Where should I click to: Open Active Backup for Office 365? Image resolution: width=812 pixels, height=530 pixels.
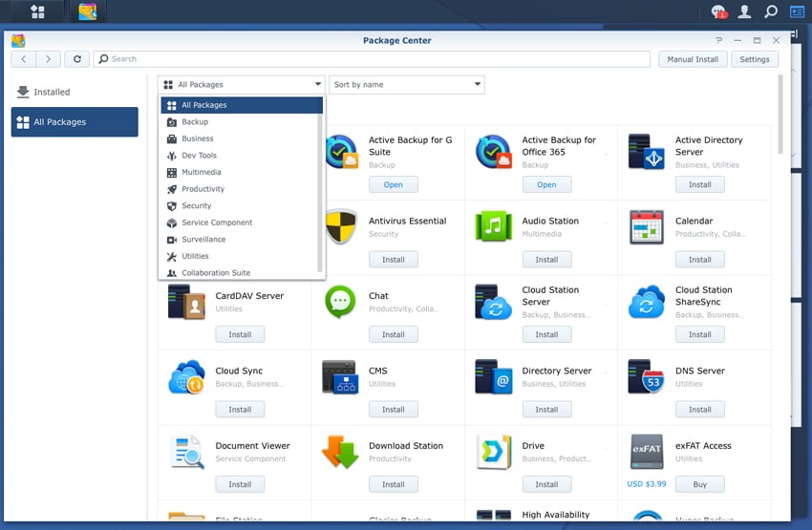546,184
